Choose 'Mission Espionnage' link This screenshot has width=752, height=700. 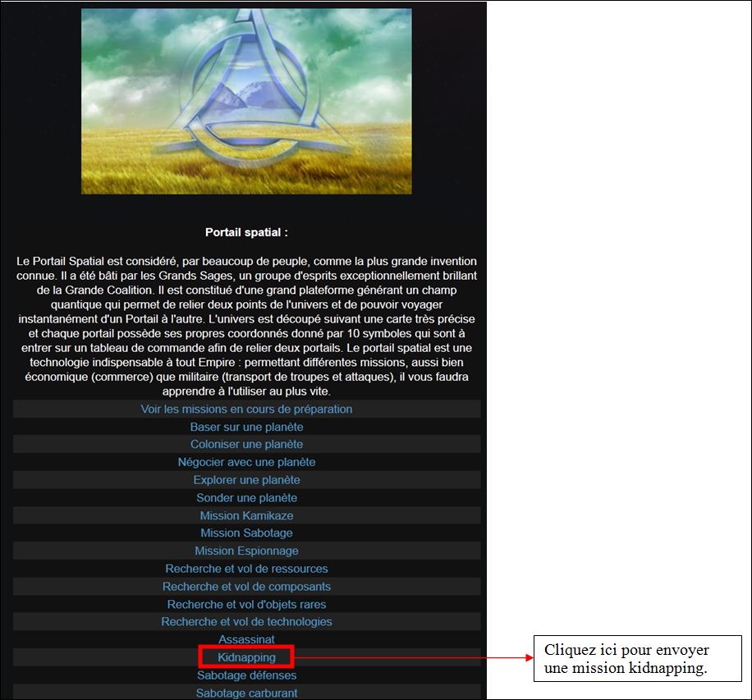(246, 551)
